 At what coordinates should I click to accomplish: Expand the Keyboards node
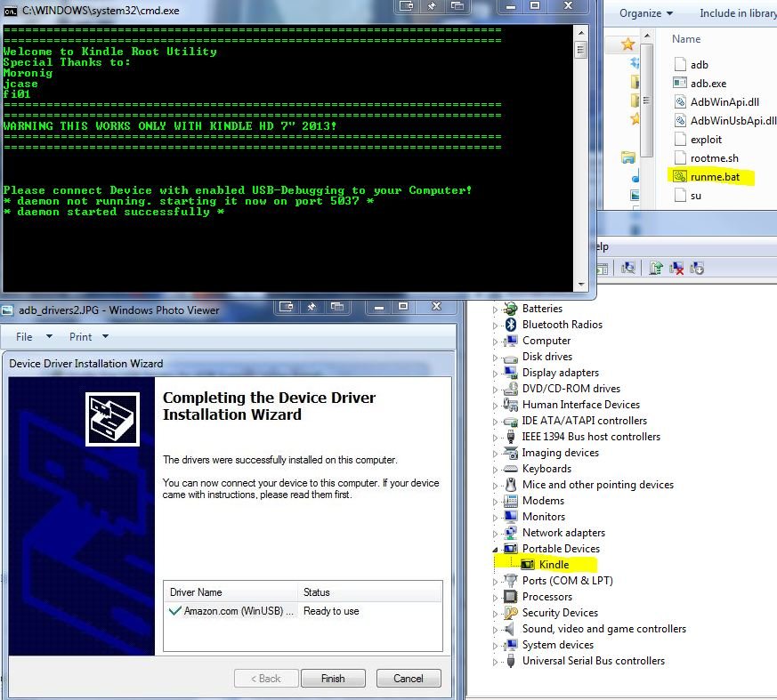[x=495, y=470]
